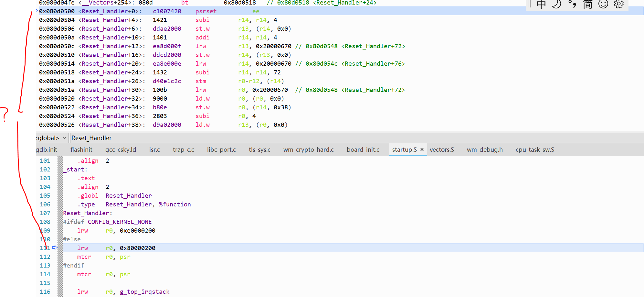Click line number 101 in the gutter
Viewport: 644px width, 297px height.
pos(45,160)
